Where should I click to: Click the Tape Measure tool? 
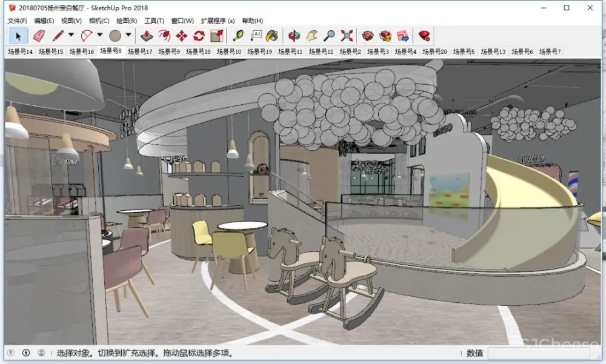point(238,36)
